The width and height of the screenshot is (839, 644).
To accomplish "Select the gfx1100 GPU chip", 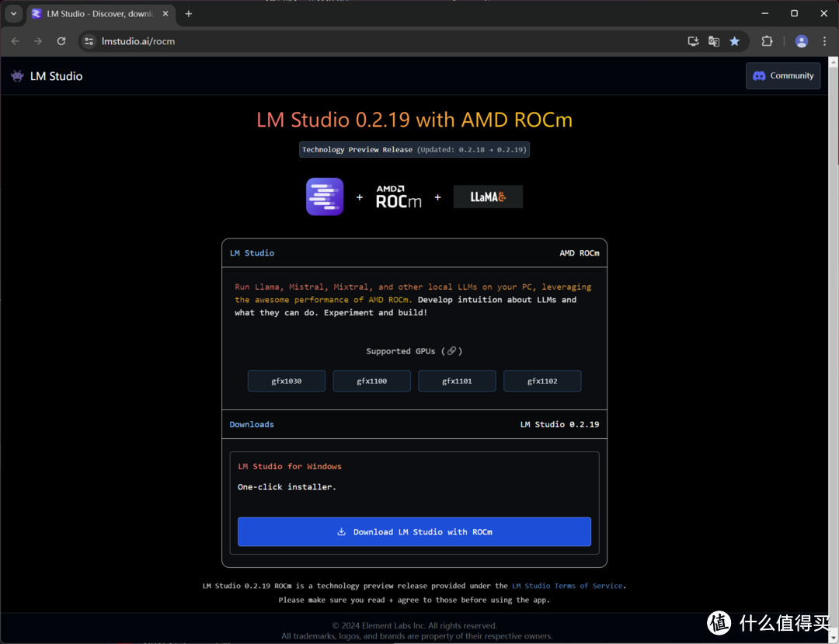I will coord(372,381).
